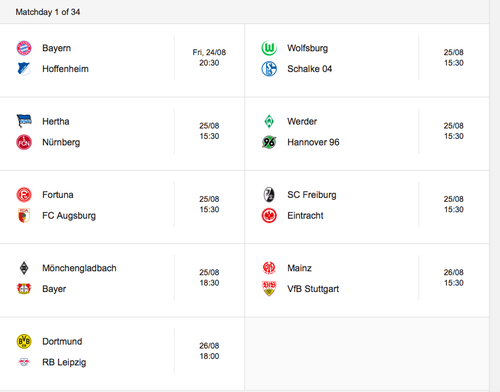Open the FC Augsburg team name
This screenshot has height=392, width=500.
[x=69, y=216]
